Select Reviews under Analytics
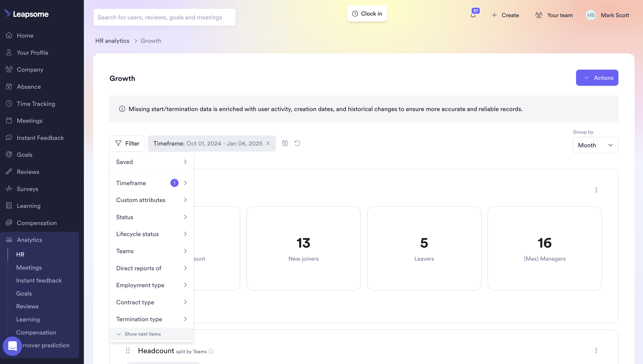This screenshot has height=364, width=643. [x=27, y=306]
